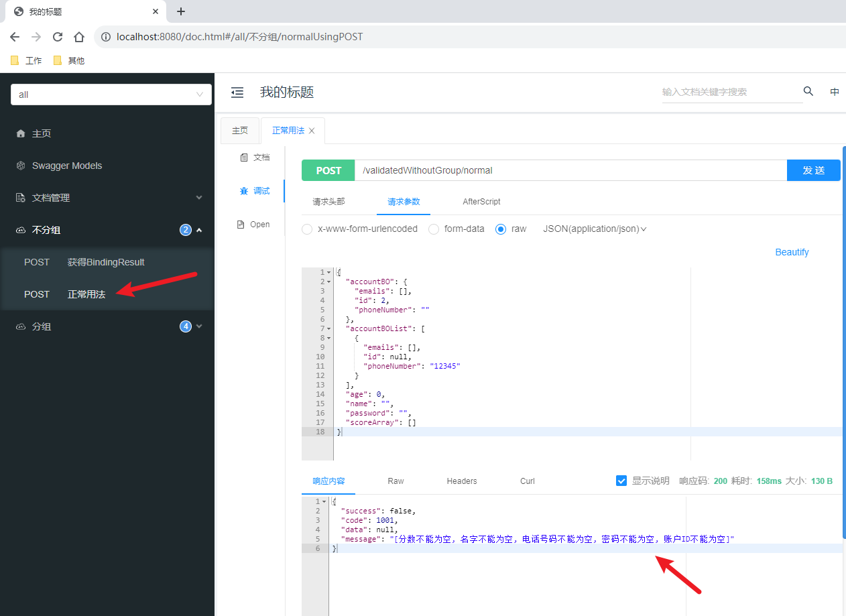Switch to Raw response tab

[396, 481]
